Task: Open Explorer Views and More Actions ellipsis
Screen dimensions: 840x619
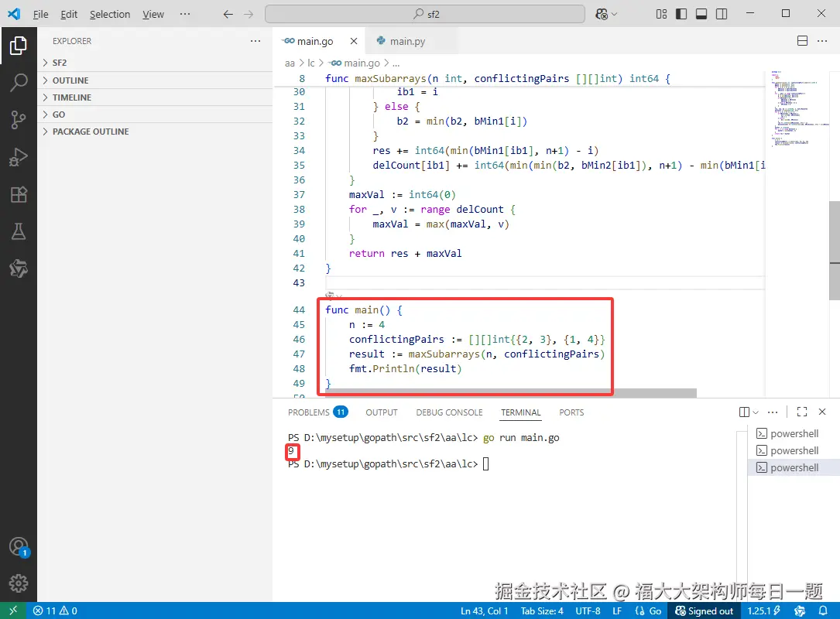Action: [x=255, y=41]
